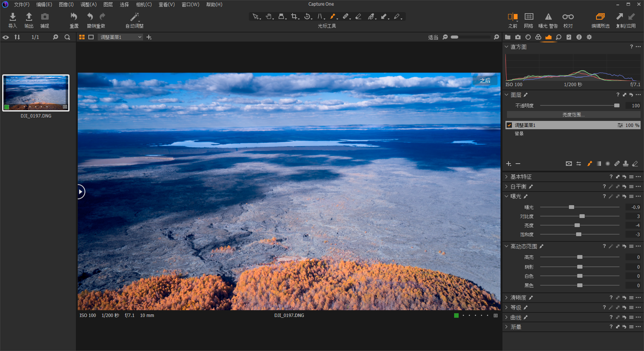The height and width of the screenshot is (351, 644).
Task: Collapse the 图层 layers panel
Action: [x=507, y=95]
